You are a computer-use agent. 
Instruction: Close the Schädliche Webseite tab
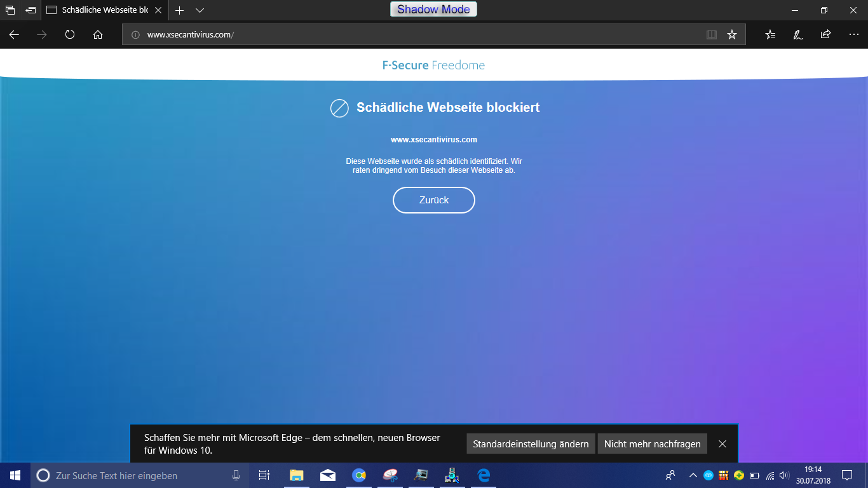pyautogui.click(x=158, y=10)
